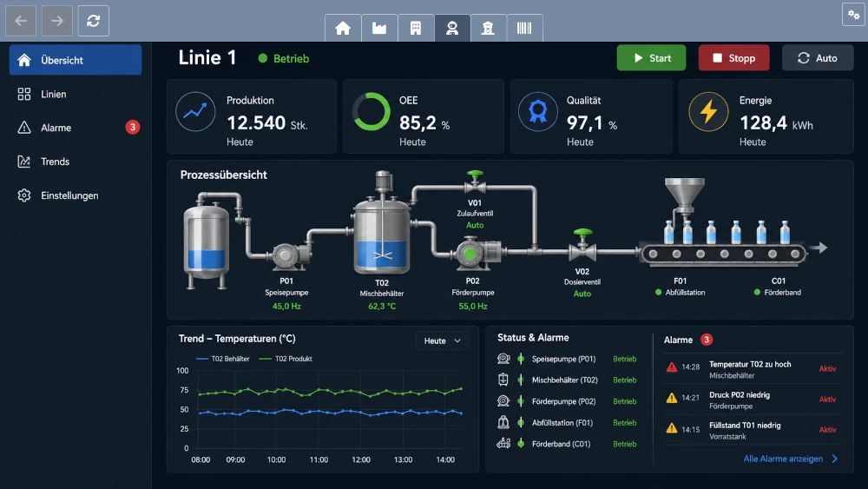The image size is (868, 489).
Task: Open the factory icon tab
Action: click(x=379, y=28)
